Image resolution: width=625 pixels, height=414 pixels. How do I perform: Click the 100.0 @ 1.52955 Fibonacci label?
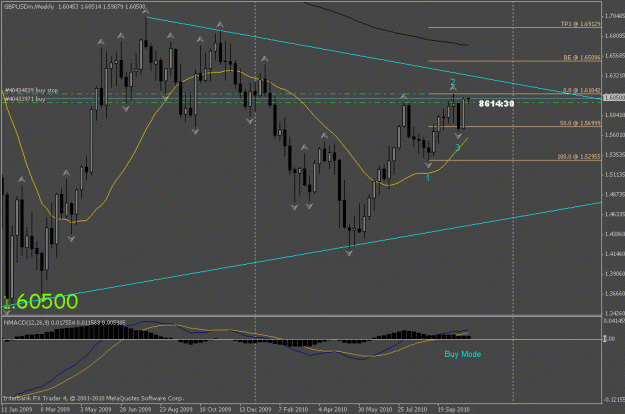(579, 157)
